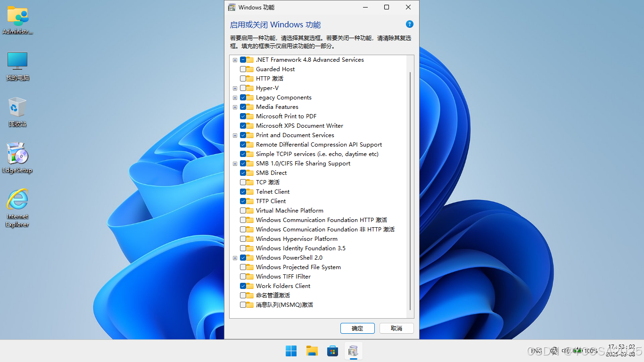644x362 pixels.
Task: Select Windows Communication Foundation HTTP 激活 row
Action: tap(321, 220)
